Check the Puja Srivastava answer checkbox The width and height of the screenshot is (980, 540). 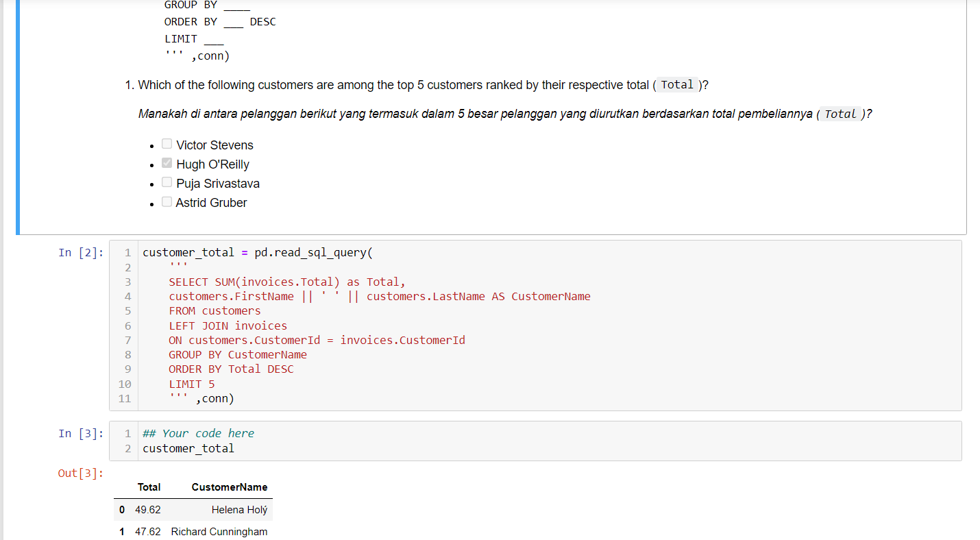coord(167,182)
